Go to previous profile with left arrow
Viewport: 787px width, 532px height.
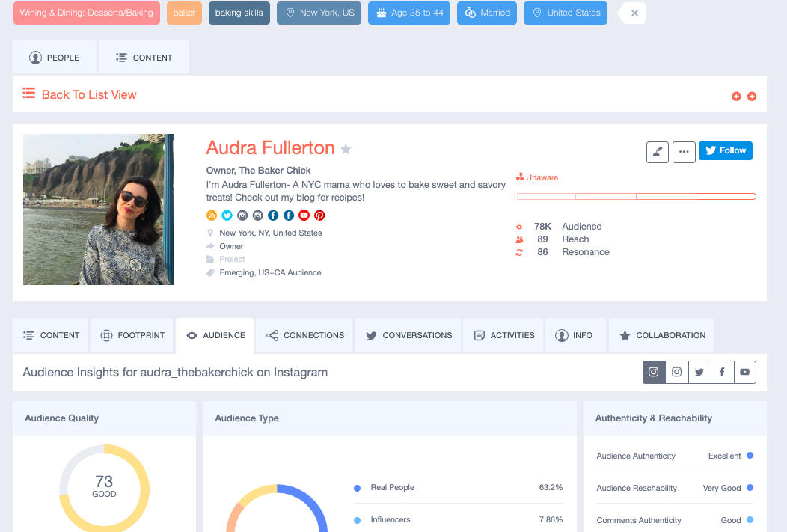click(736, 97)
